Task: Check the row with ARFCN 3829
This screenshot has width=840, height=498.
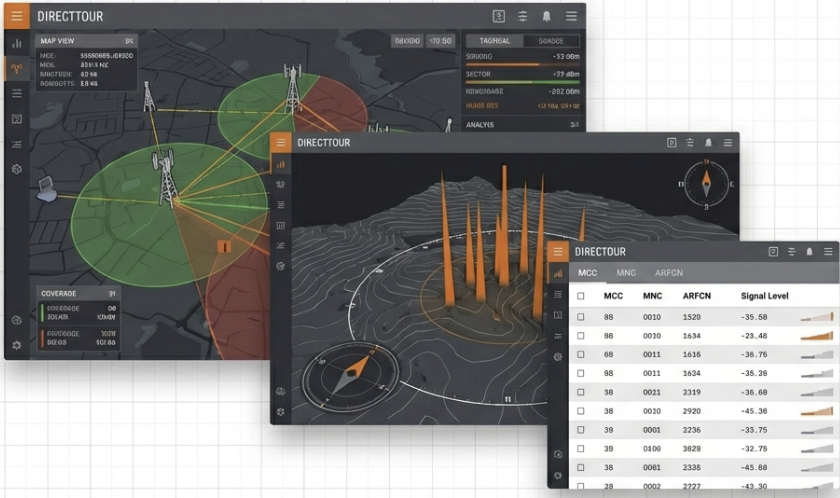Action: tap(581, 449)
